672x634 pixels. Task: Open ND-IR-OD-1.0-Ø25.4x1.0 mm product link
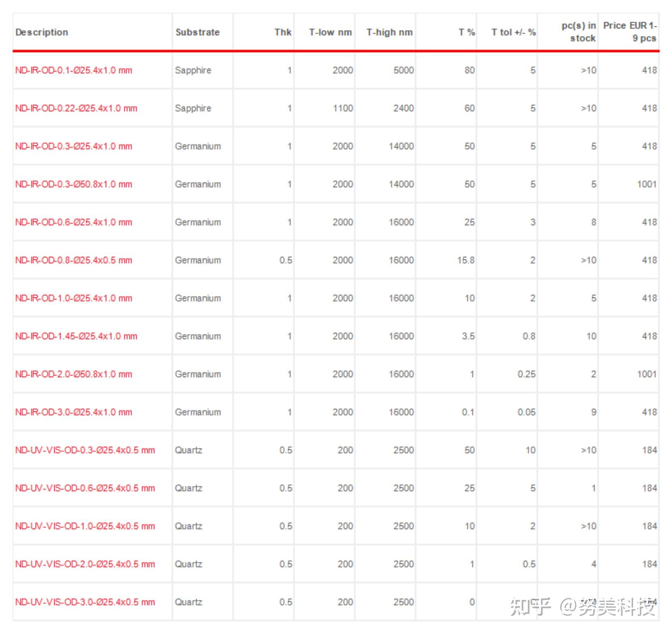[x=74, y=299]
